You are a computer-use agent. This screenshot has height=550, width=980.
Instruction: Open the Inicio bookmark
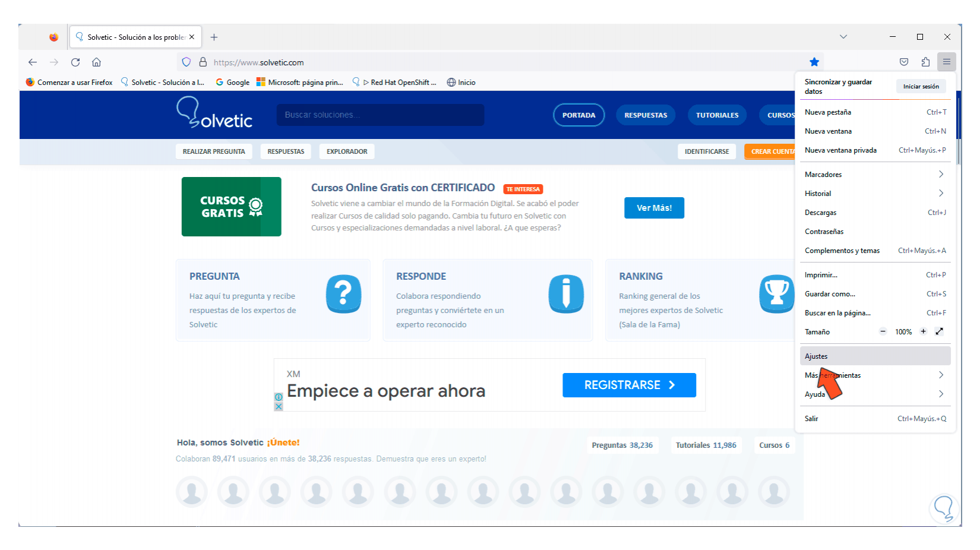pos(461,83)
